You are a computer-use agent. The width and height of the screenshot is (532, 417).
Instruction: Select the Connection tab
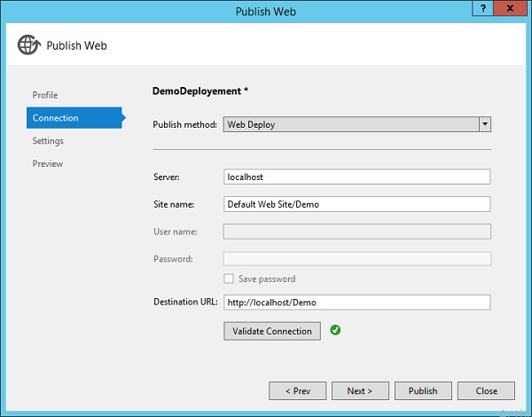point(56,118)
